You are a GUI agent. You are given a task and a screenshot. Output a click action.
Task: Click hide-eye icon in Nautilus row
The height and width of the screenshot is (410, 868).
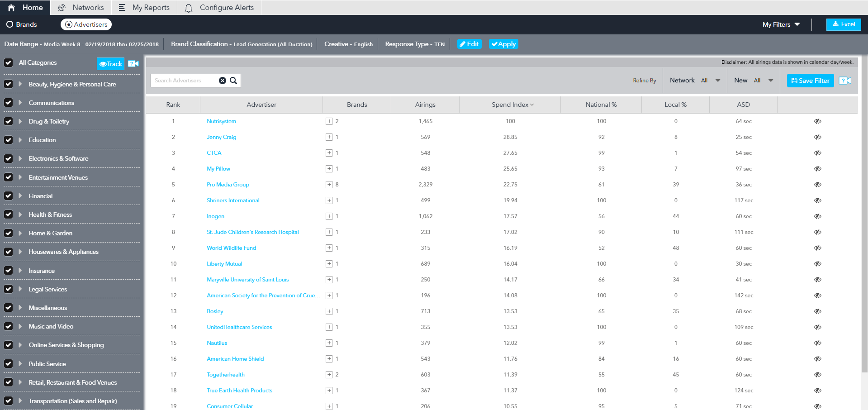[x=818, y=343]
